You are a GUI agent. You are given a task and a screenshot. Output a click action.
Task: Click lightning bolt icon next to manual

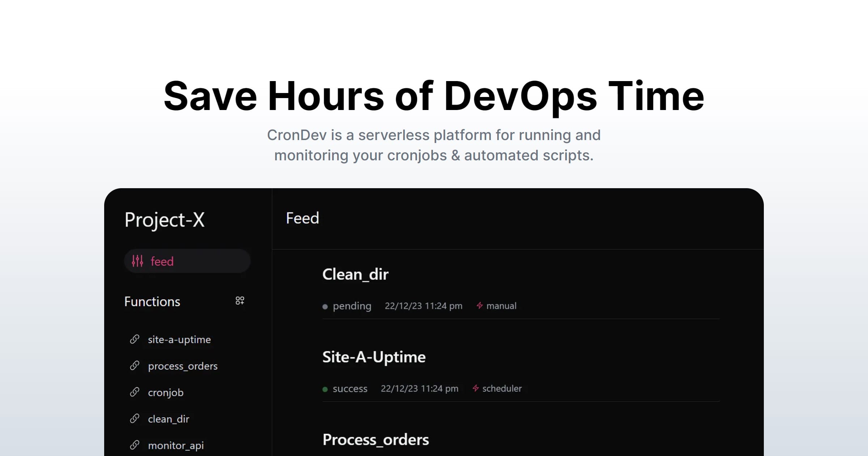[480, 305]
